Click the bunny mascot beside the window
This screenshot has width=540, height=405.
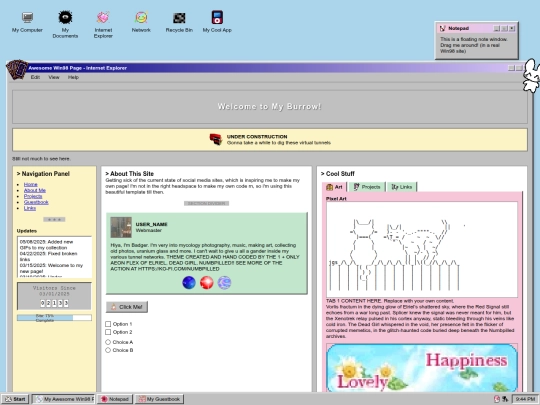point(531,76)
